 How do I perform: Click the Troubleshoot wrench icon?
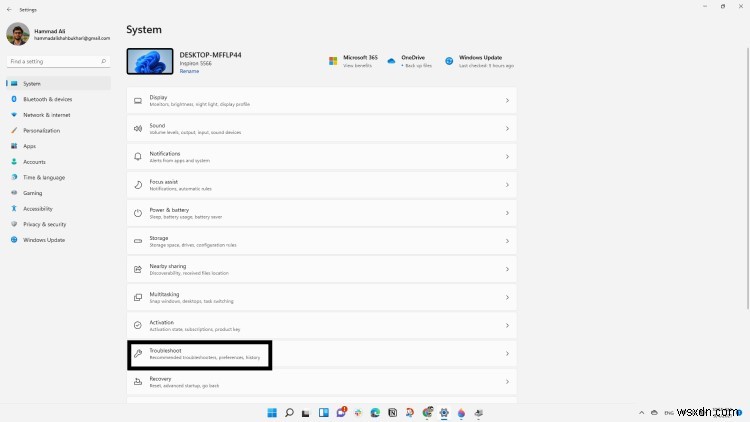[x=138, y=354]
